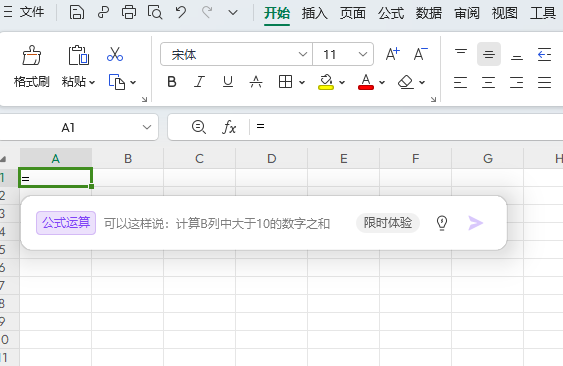Click the 粘贴 paste icon

79,55
